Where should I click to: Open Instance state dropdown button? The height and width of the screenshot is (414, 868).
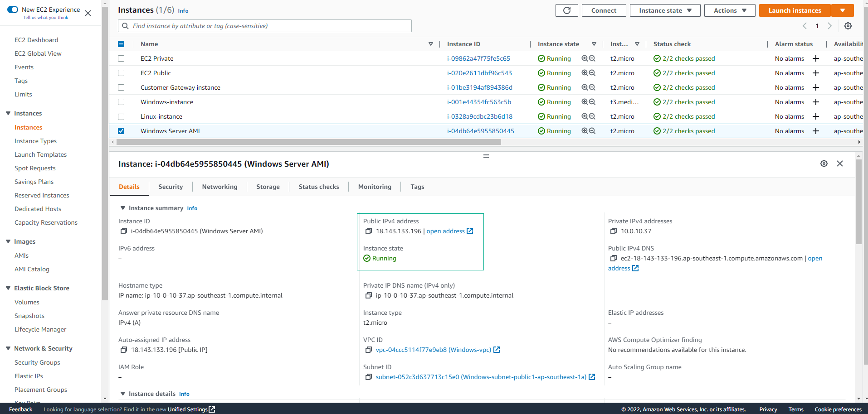[x=665, y=10]
